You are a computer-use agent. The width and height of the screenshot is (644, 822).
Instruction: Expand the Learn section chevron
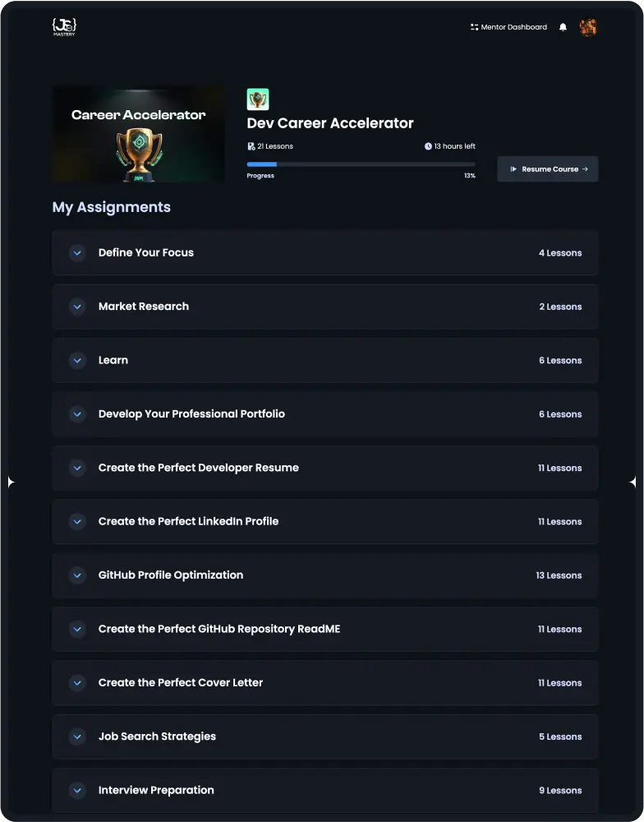click(77, 360)
